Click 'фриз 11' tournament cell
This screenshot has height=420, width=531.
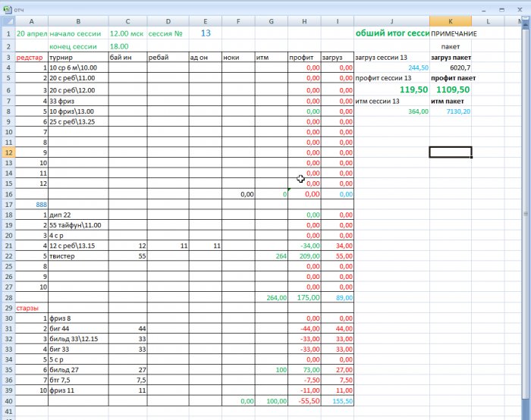[x=78, y=390]
